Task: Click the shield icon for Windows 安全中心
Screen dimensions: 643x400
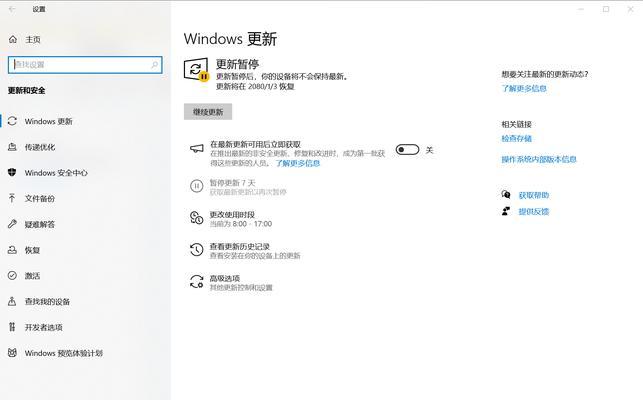Action: (12, 172)
